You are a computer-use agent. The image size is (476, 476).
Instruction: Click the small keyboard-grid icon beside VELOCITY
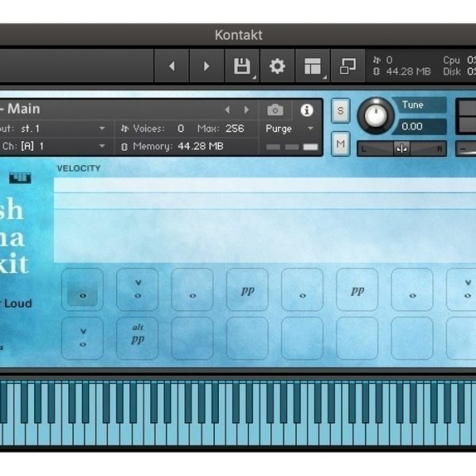(20, 178)
